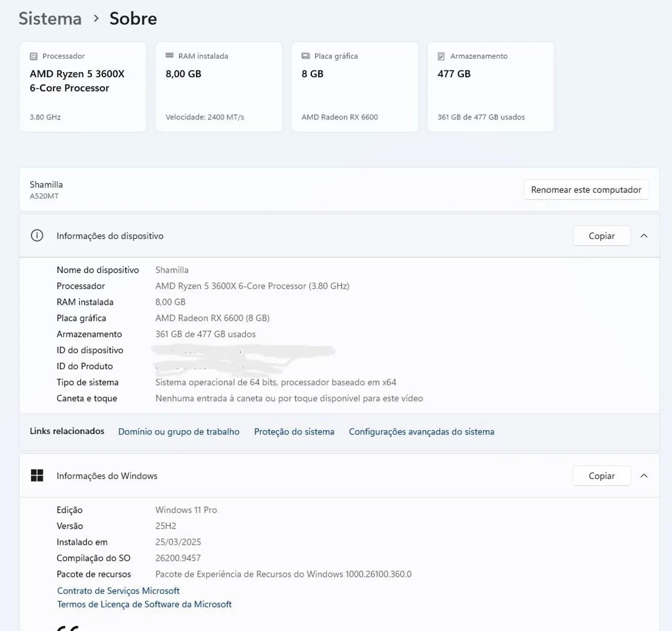Collapse the Informações do dispositivo section
This screenshot has height=631, width=672.
[x=644, y=236]
